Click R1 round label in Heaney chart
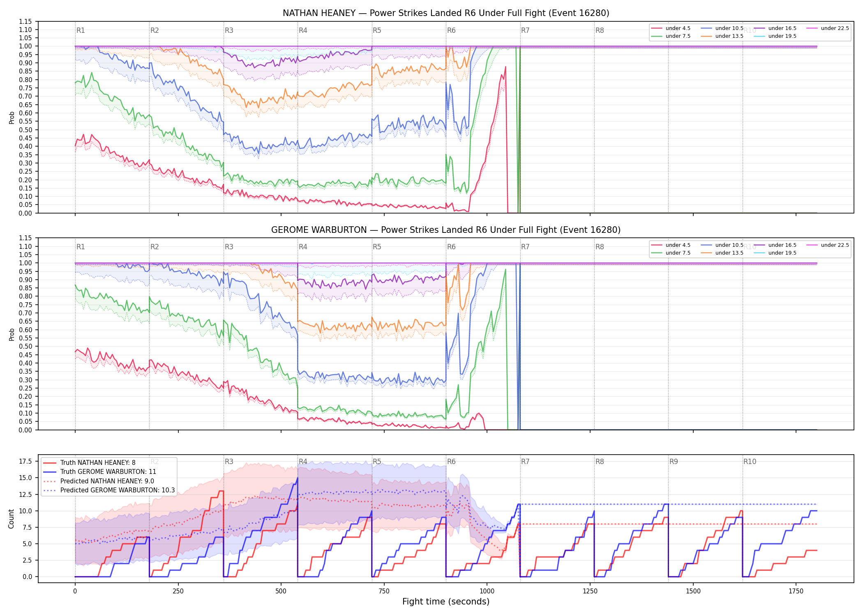 (x=81, y=30)
